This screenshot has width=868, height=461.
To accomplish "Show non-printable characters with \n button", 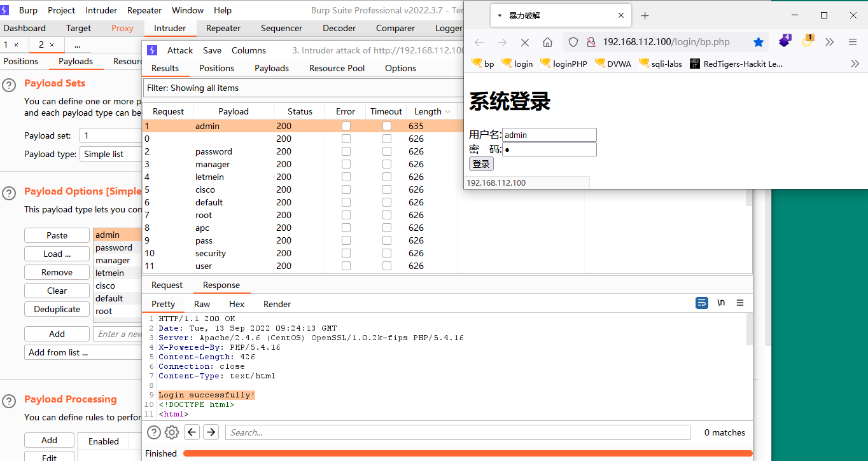I will pyautogui.click(x=721, y=303).
